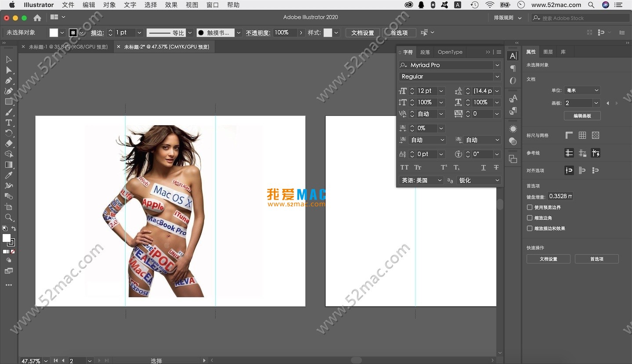The width and height of the screenshot is (632, 364).
Task: Click 样式 style swatch
Action: (328, 32)
